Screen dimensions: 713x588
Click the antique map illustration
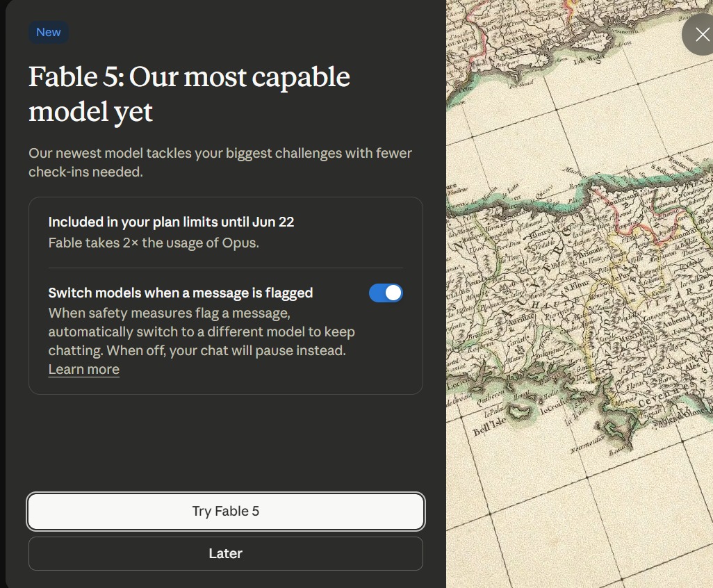click(580, 294)
